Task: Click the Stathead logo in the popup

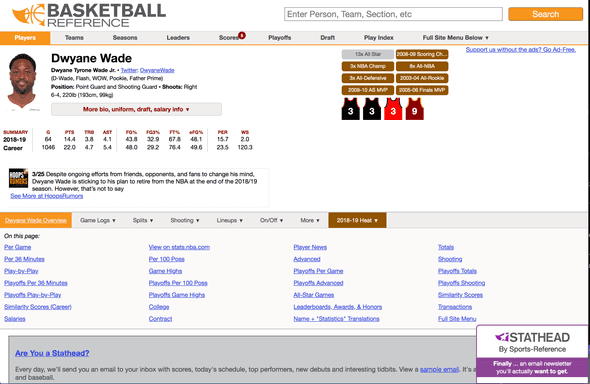Action: pyautogui.click(x=532, y=337)
